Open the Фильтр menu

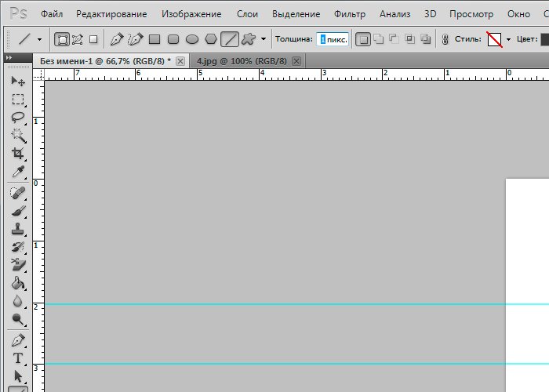pyautogui.click(x=349, y=14)
